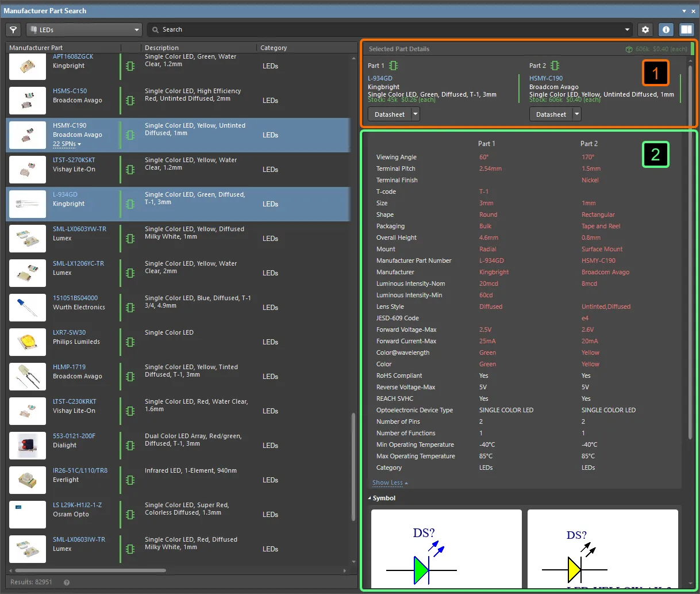The height and width of the screenshot is (594, 700).
Task: Click the component model icon for APT1608ZGCK
Action: pos(130,66)
